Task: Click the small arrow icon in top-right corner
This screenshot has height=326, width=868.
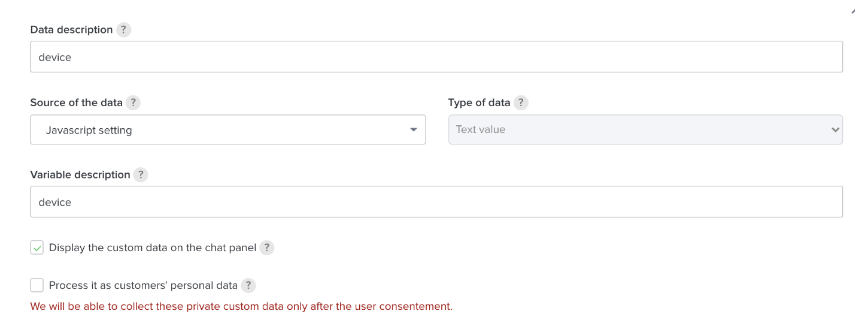Action: pos(853,11)
